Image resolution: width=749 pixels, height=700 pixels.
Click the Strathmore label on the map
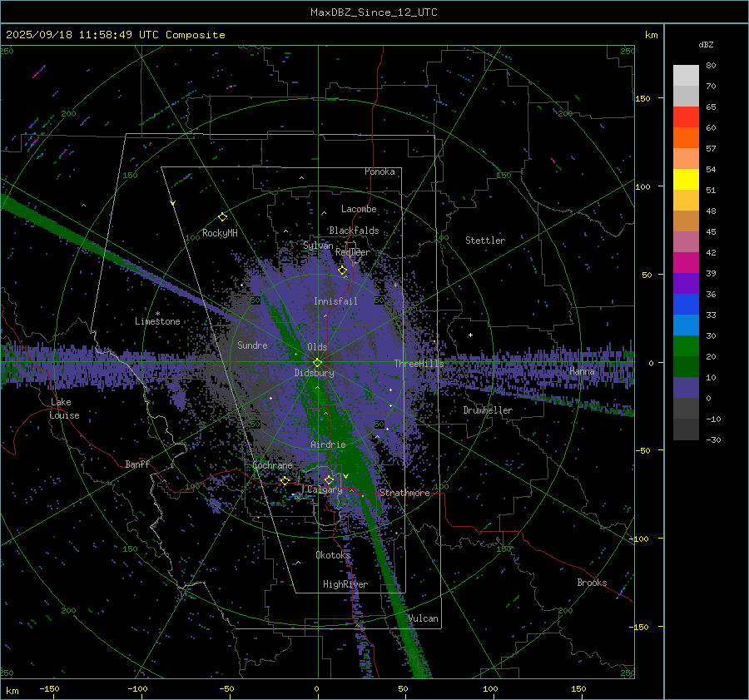[404, 493]
